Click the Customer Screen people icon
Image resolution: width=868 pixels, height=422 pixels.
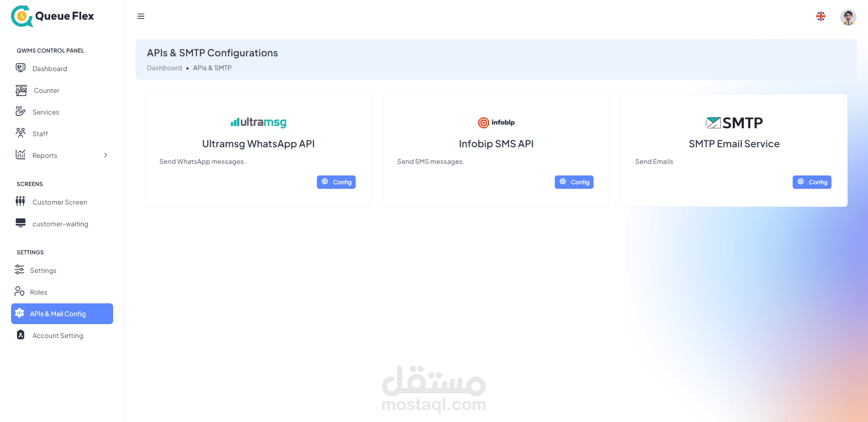20,201
